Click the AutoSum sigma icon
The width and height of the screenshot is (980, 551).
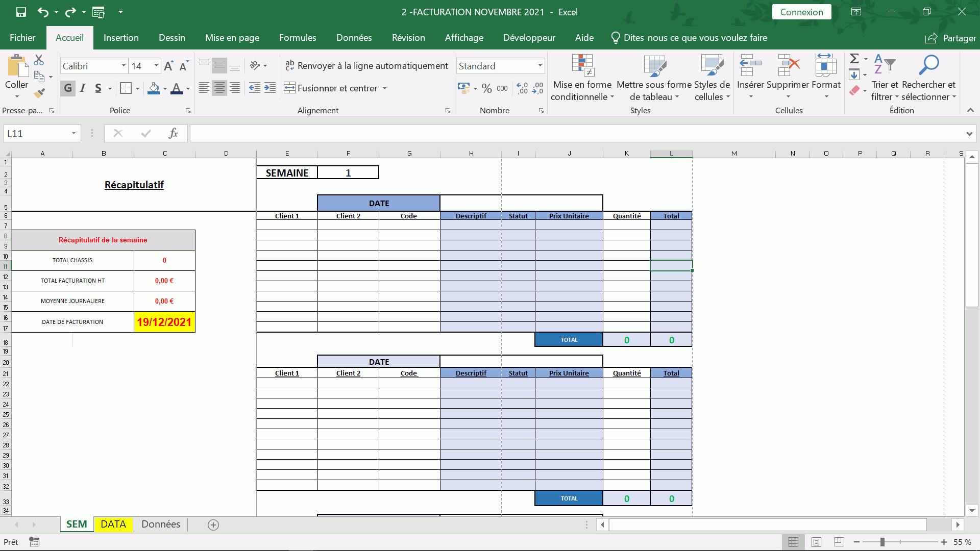pyautogui.click(x=854, y=59)
